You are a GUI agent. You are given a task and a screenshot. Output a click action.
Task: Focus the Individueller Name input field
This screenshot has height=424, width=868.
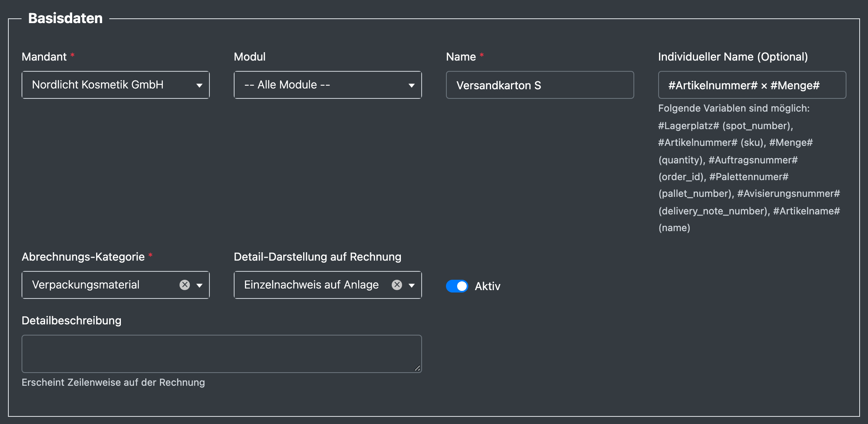(x=752, y=85)
